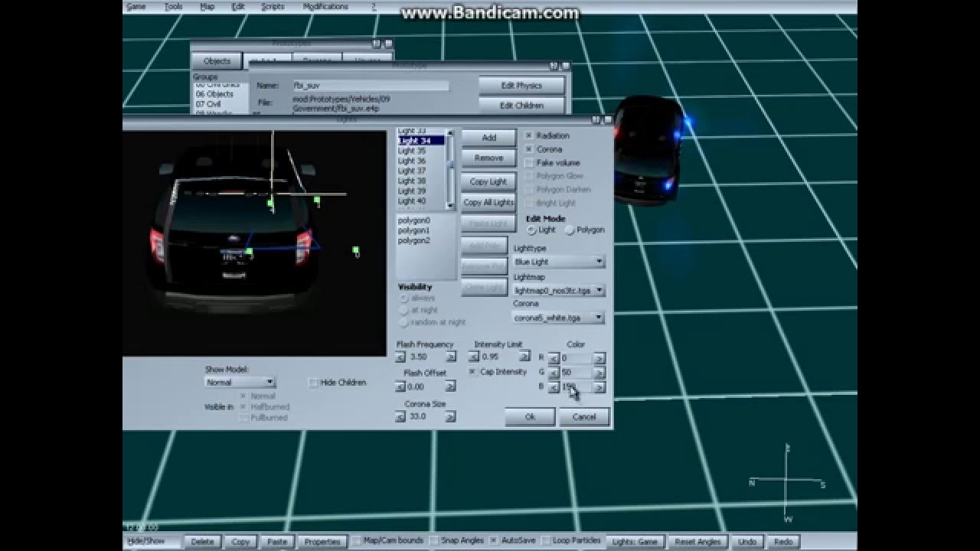Increase the Flash Offset value
980x551 pixels.
(x=450, y=386)
